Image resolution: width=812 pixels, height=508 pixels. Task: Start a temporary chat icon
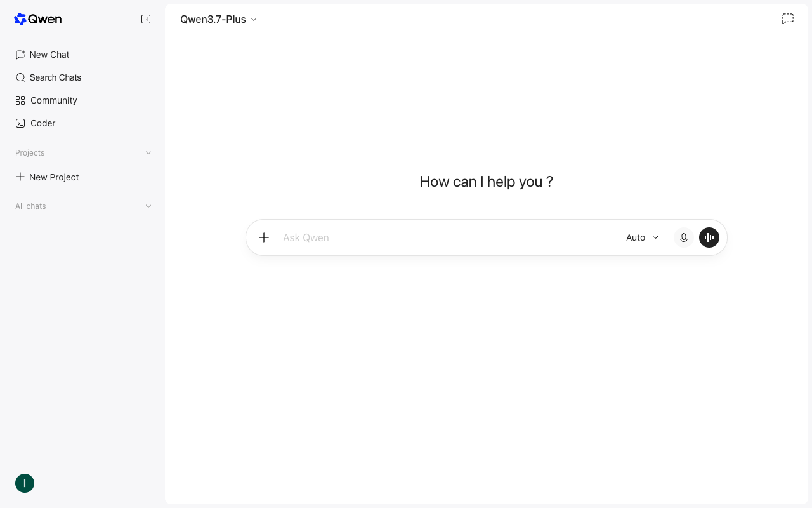point(788,19)
